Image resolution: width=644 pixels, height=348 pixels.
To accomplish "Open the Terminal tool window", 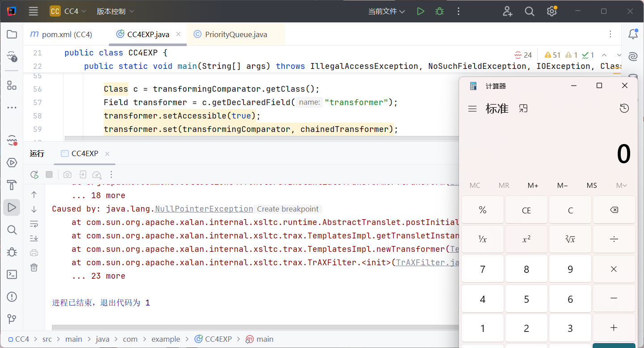I will point(12,275).
